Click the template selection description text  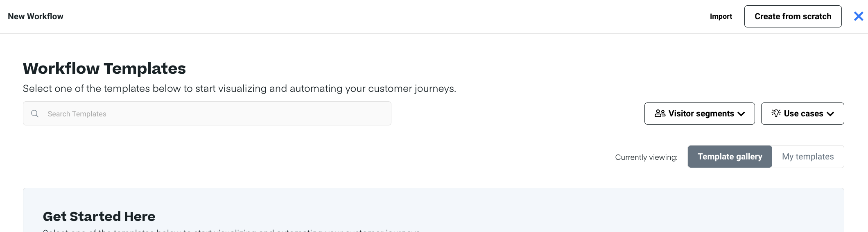click(x=239, y=89)
